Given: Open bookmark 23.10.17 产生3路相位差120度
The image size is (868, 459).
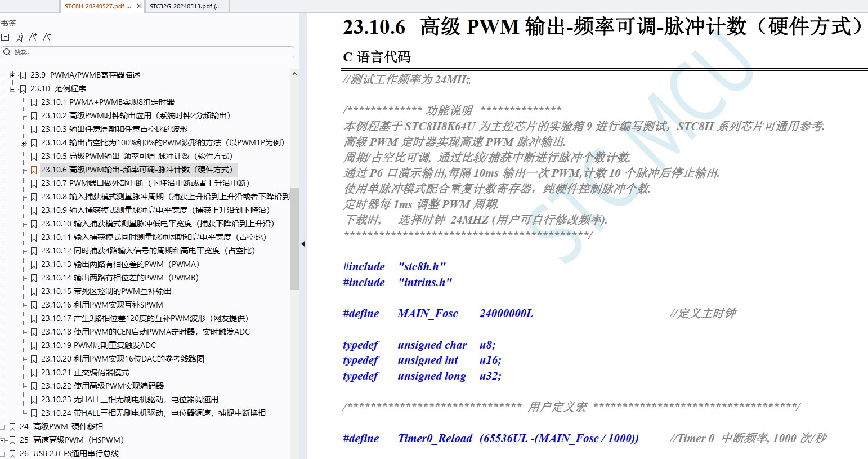Looking at the screenshot, I should (x=145, y=318).
